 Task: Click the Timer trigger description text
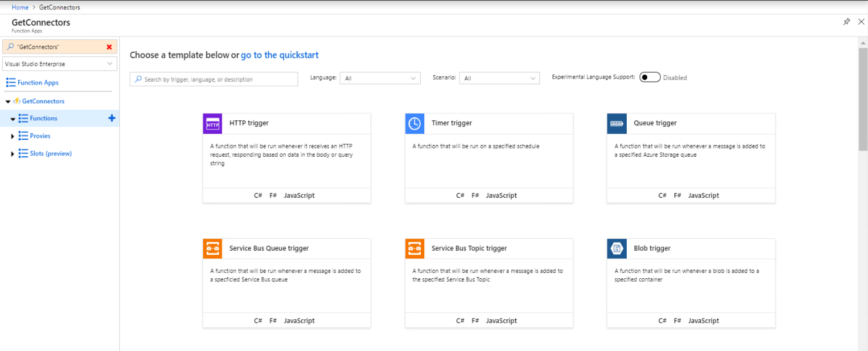[x=475, y=146]
